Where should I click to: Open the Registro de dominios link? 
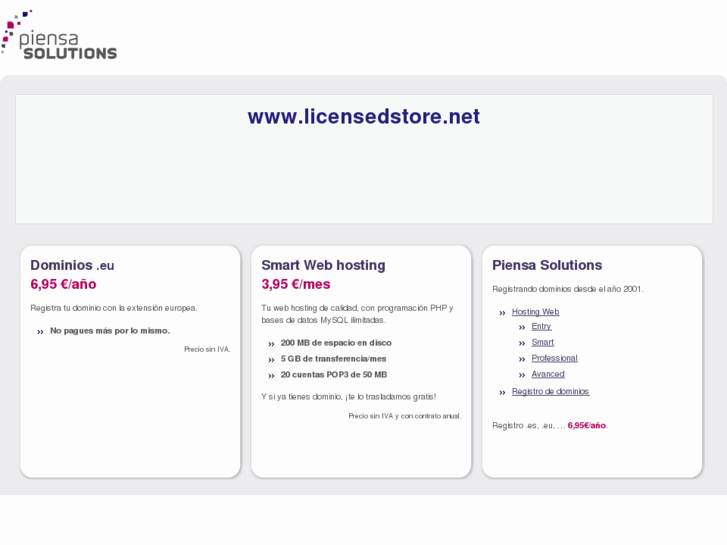550,391
